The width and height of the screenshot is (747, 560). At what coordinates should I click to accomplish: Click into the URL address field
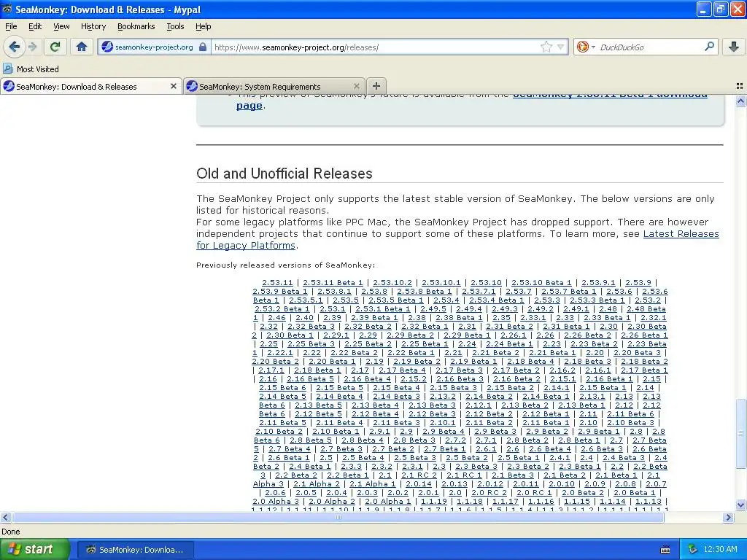pyautogui.click(x=376, y=47)
